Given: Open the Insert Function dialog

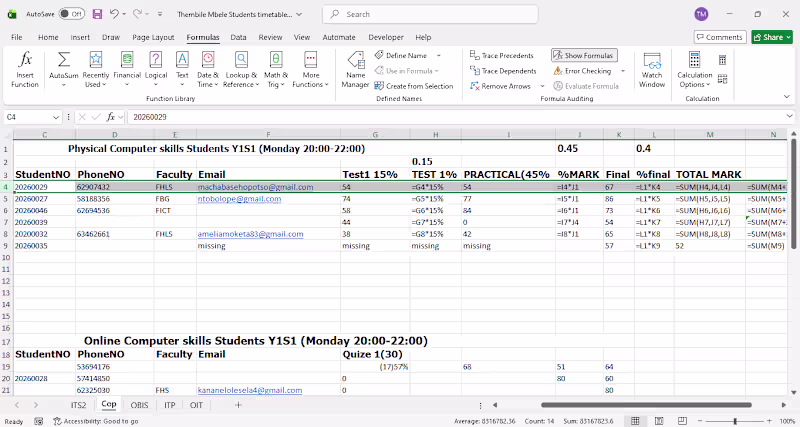Looking at the screenshot, I should pos(24,69).
